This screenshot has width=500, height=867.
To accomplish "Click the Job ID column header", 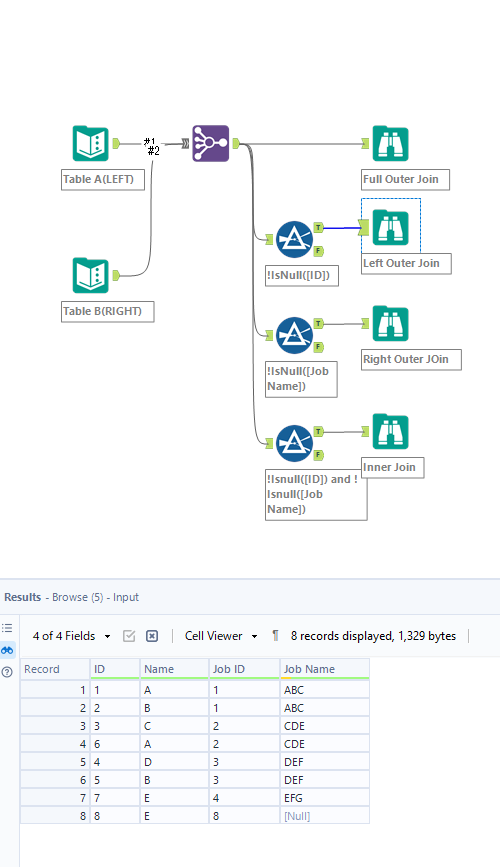I will pos(244,669).
